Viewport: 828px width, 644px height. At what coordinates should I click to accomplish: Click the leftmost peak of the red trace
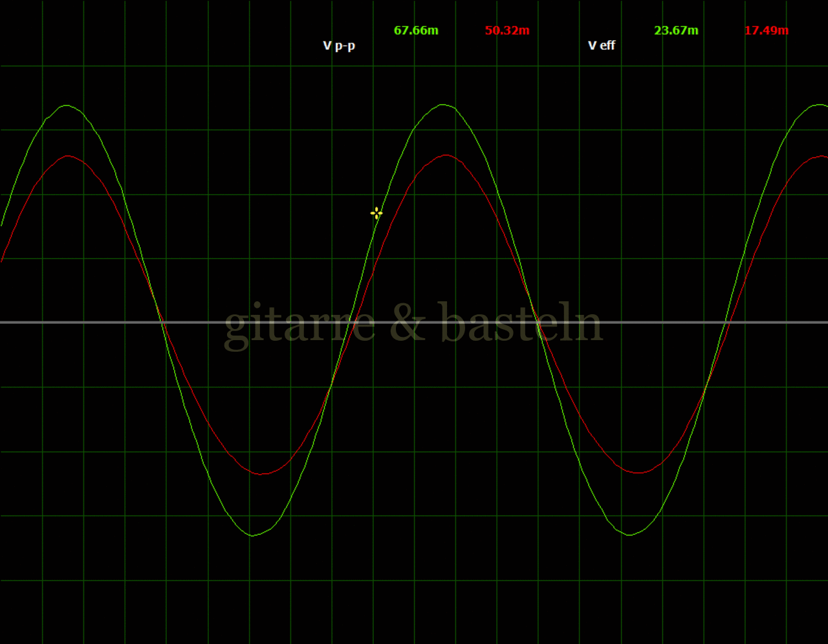pos(68,156)
